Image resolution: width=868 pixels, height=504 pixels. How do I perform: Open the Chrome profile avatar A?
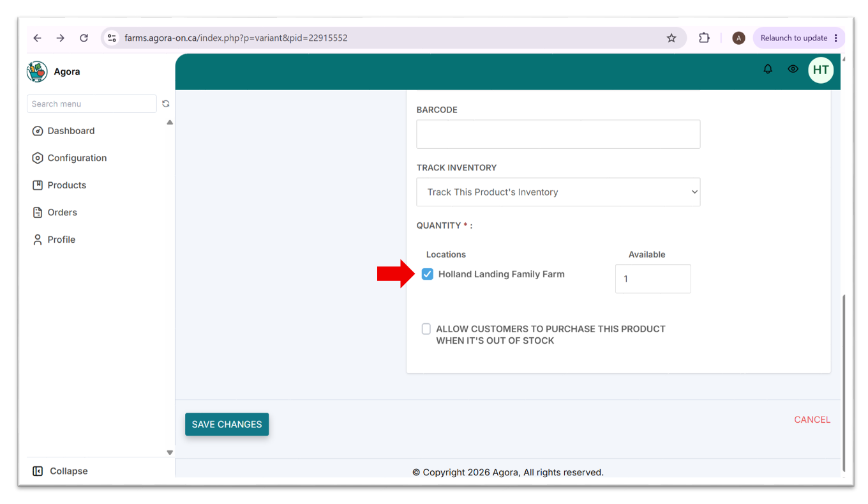[x=738, y=38]
